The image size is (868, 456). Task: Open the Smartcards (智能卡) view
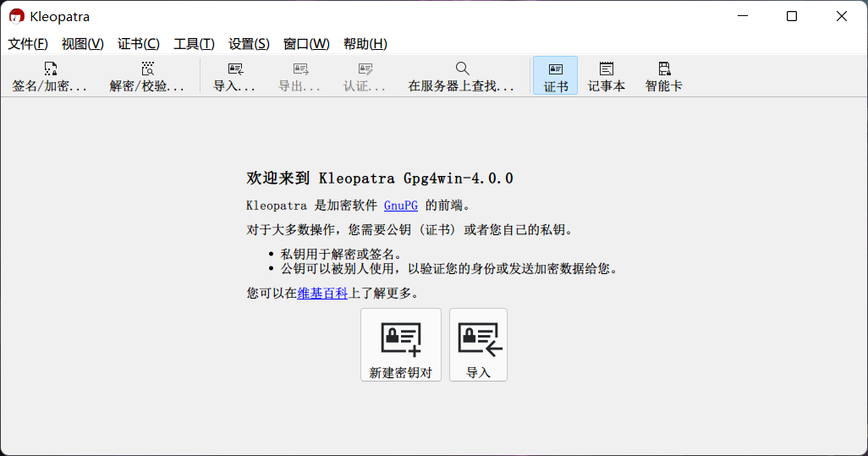coord(664,76)
